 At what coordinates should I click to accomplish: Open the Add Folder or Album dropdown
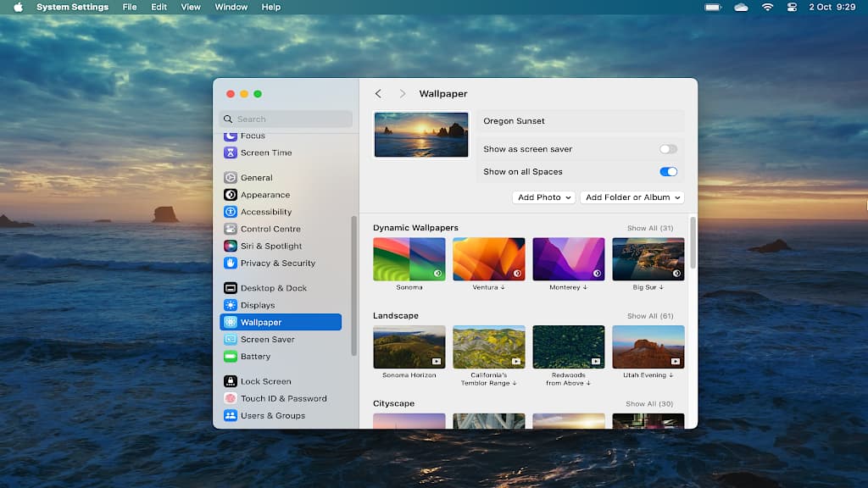[631, 197]
